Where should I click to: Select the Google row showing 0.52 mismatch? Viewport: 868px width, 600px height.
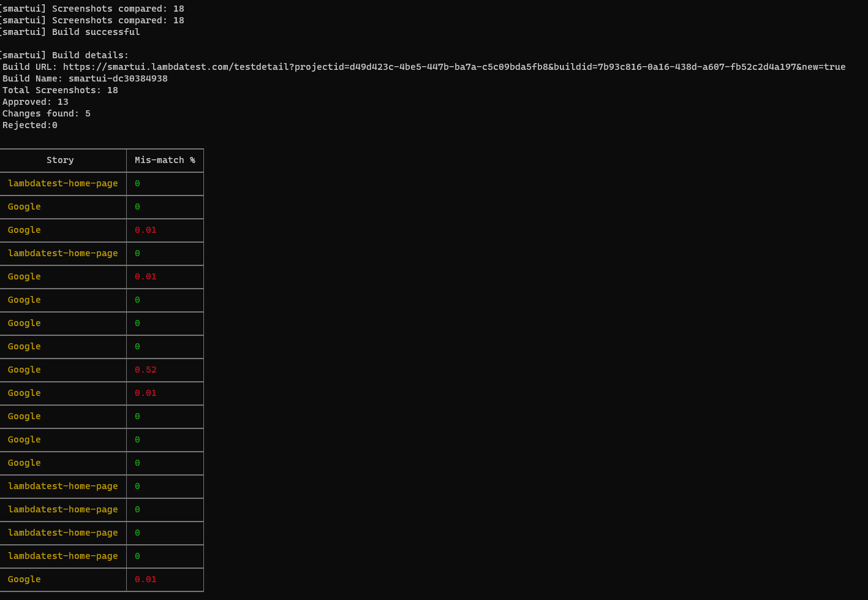click(x=24, y=370)
